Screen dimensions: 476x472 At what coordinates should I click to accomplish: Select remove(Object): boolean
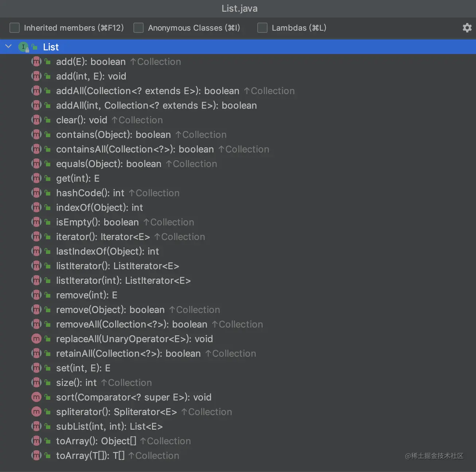pos(110,310)
